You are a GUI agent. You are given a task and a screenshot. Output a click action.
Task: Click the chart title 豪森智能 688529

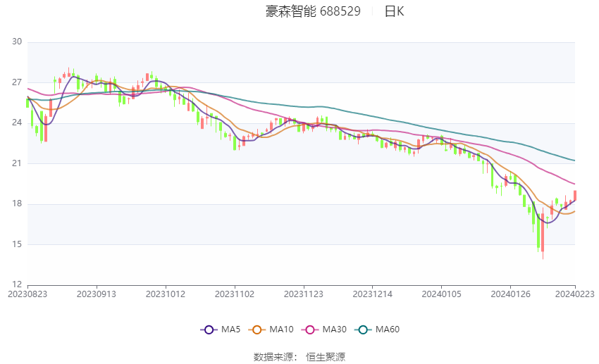[313, 11]
